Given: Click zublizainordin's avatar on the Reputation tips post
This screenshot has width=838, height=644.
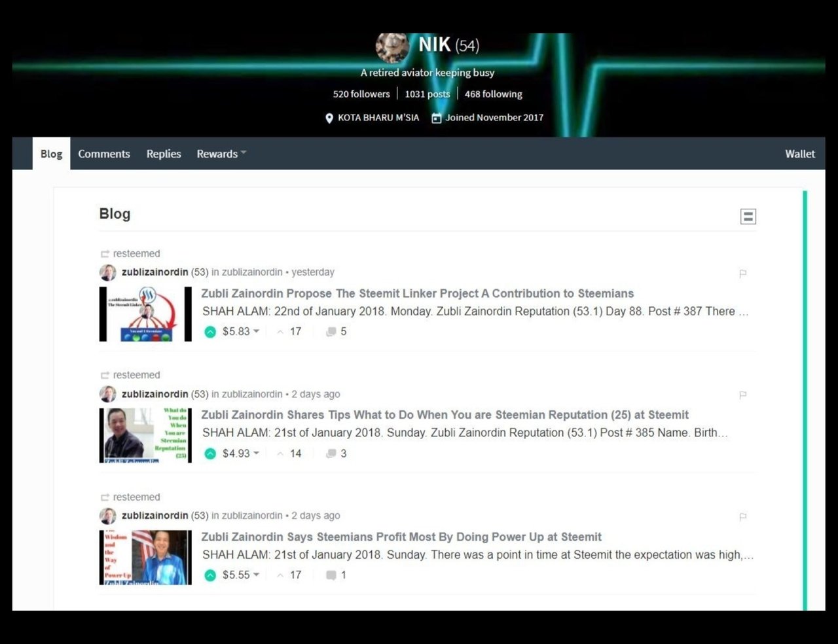Looking at the screenshot, I should 108,394.
